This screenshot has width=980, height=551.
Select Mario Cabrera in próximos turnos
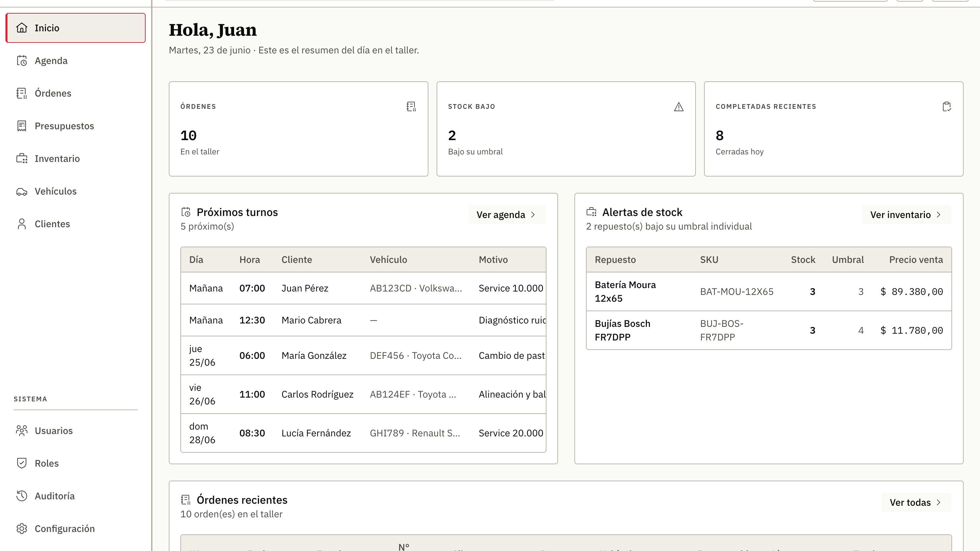click(x=363, y=320)
